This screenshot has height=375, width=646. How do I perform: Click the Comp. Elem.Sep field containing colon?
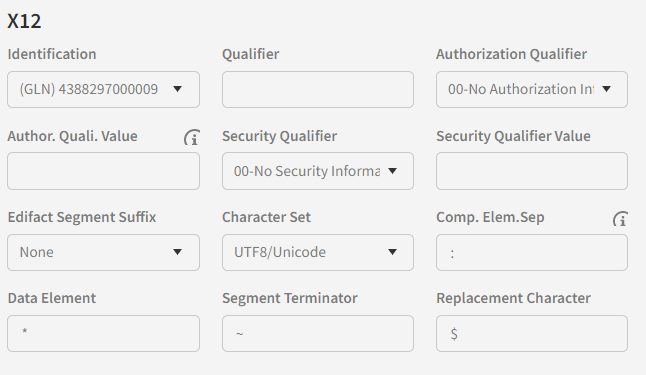(532, 252)
